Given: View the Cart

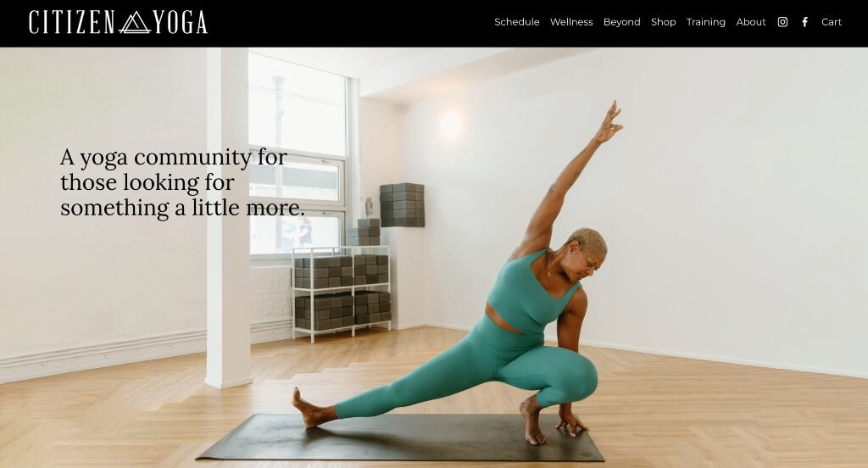Looking at the screenshot, I should pyautogui.click(x=831, y=22).
